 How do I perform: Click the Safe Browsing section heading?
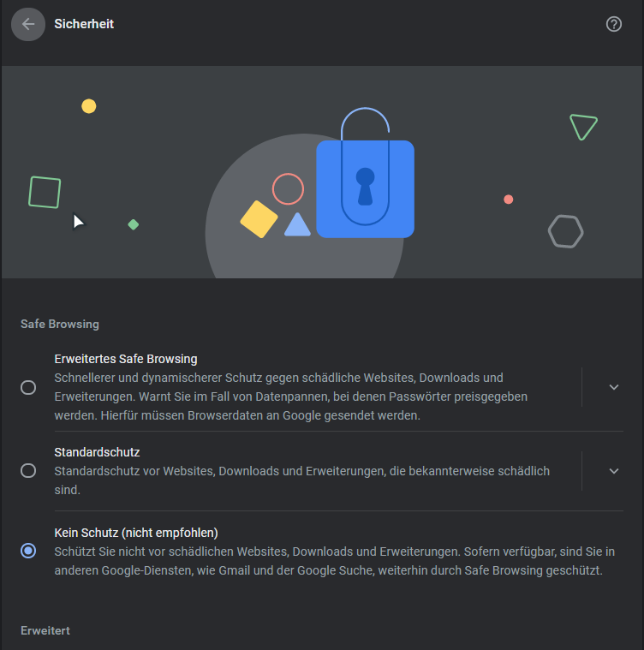point(60,324)
